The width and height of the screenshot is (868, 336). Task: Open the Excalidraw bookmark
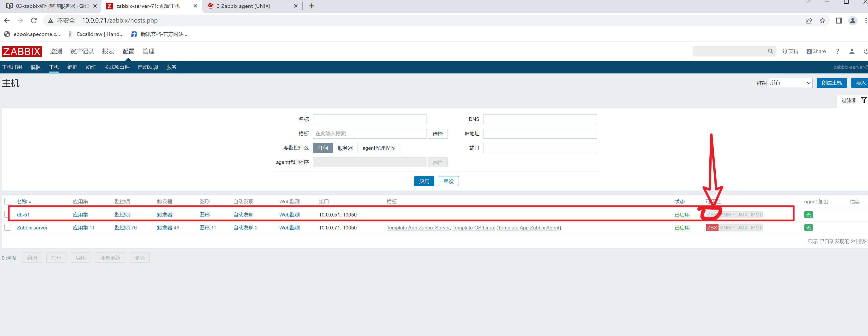[96, 34]
